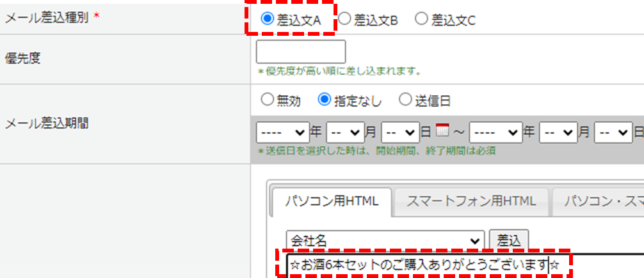
Task: Open the 会社名 insertion field dropdown
Action: coord(385,240)
